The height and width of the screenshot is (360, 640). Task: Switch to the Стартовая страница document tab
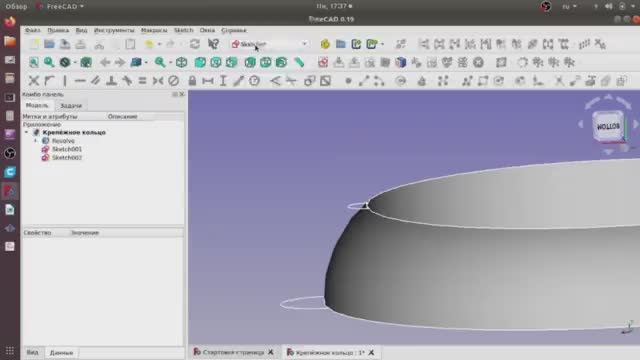point(233,352)
